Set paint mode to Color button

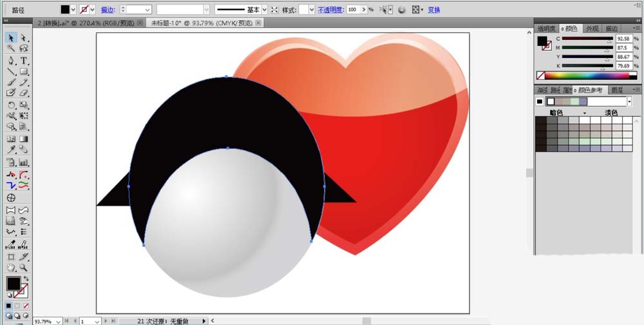(x=9, y=306)
